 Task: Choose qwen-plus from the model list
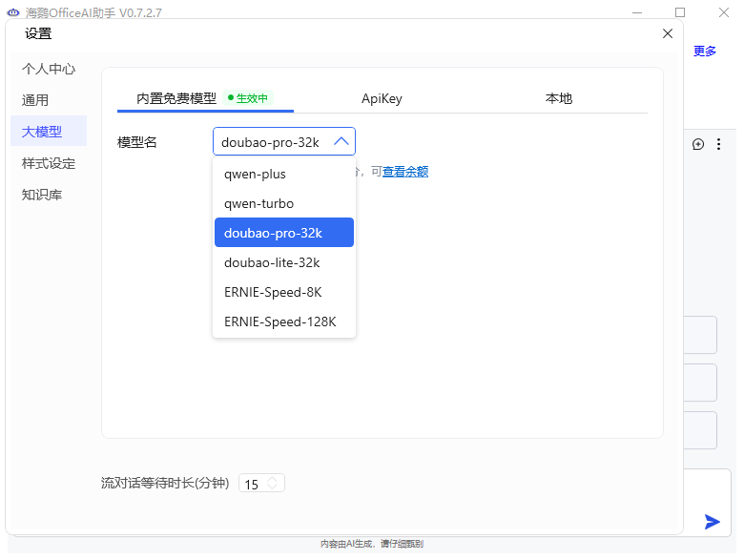coord(283,175)
